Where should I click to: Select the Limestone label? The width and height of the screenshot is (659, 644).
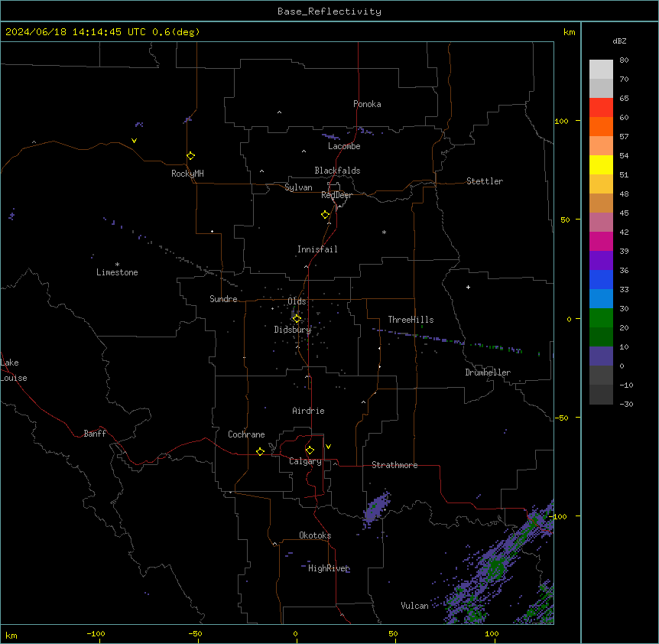(117, 272)
